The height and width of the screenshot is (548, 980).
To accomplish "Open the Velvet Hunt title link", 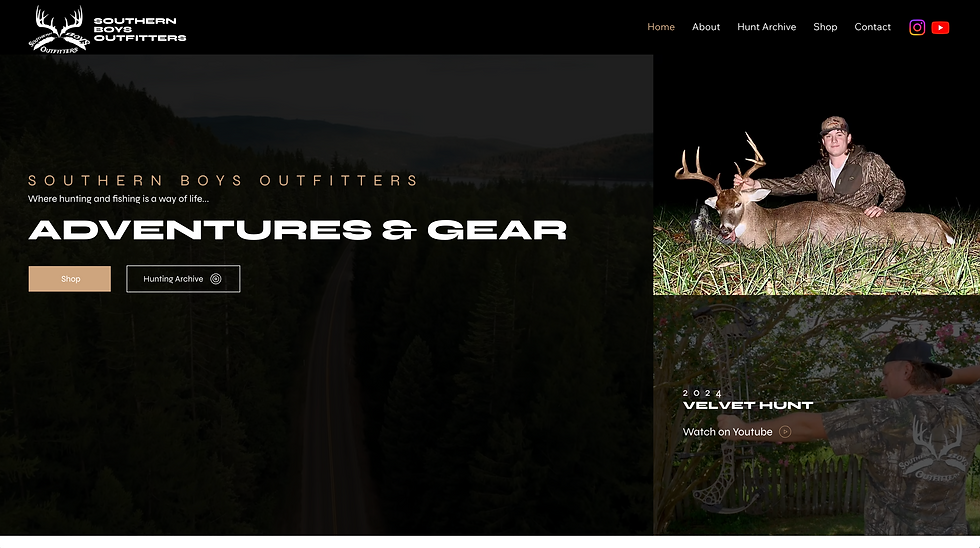I will (748, 406).
